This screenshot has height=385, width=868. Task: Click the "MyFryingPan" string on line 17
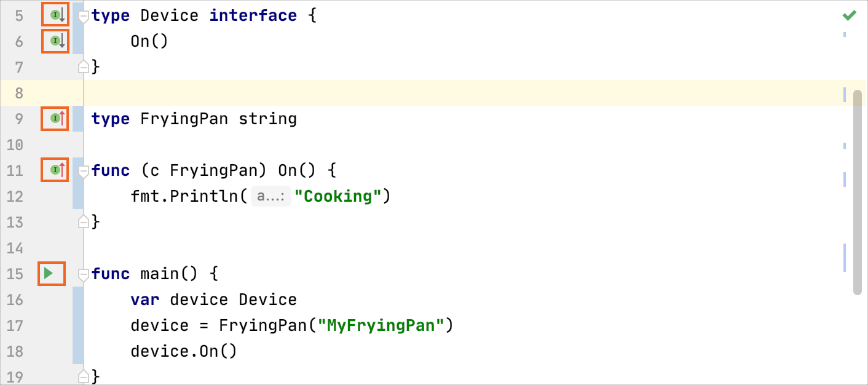click(x=381, y=325)
